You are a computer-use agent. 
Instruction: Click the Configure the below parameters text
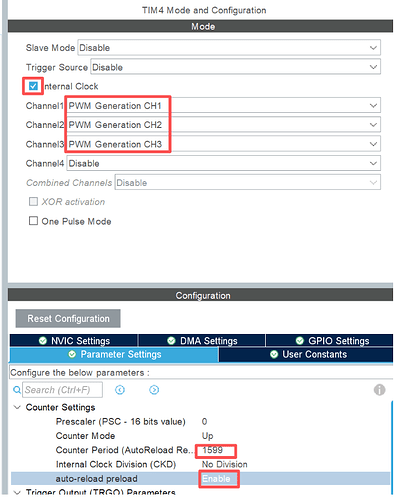click(x=80, y=373)
